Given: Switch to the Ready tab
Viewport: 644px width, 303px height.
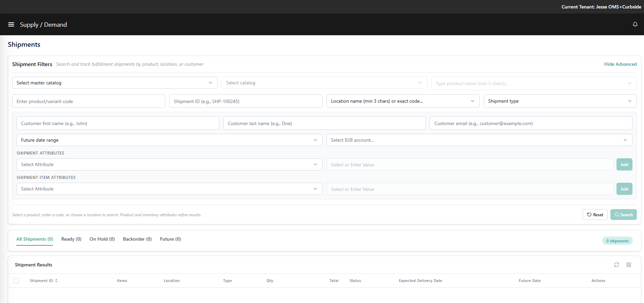Looking at the screenshot, I should coord(71,239).
